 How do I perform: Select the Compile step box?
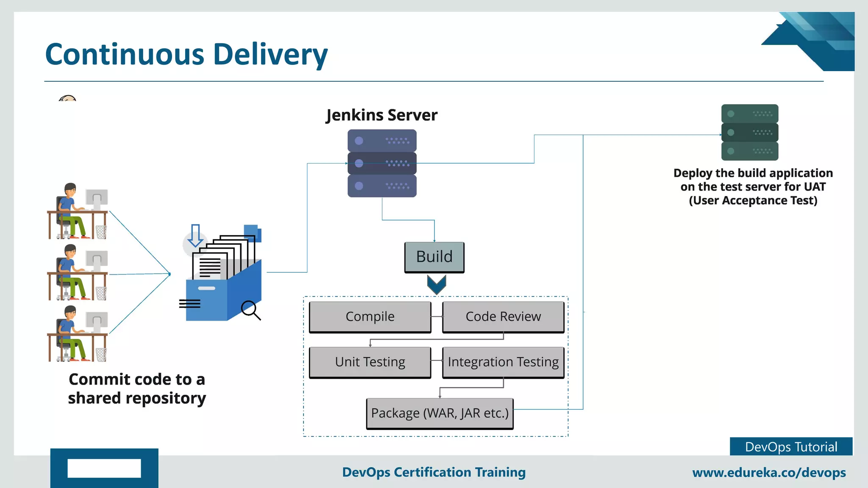(370, 316)
